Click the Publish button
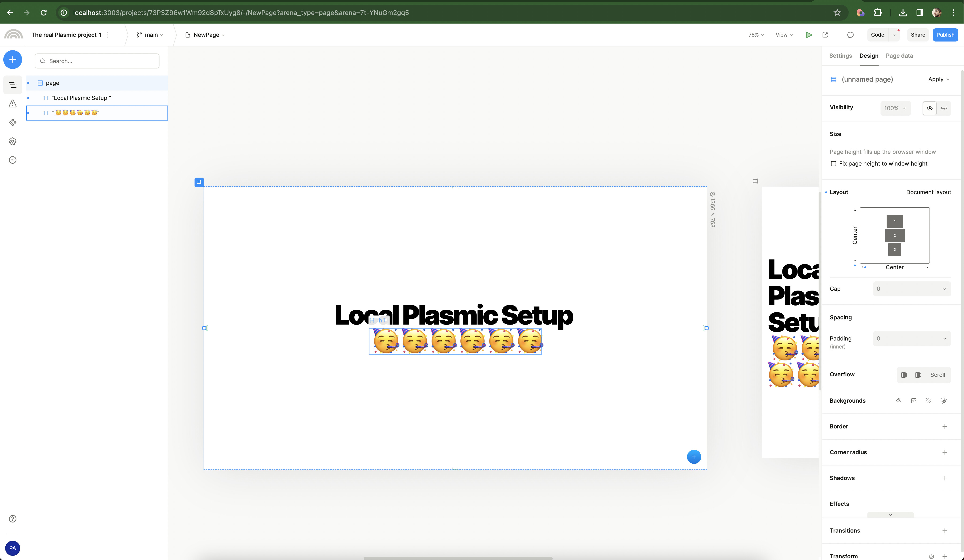The width and height of the screenshot is (964, 560). pos(945,35)
